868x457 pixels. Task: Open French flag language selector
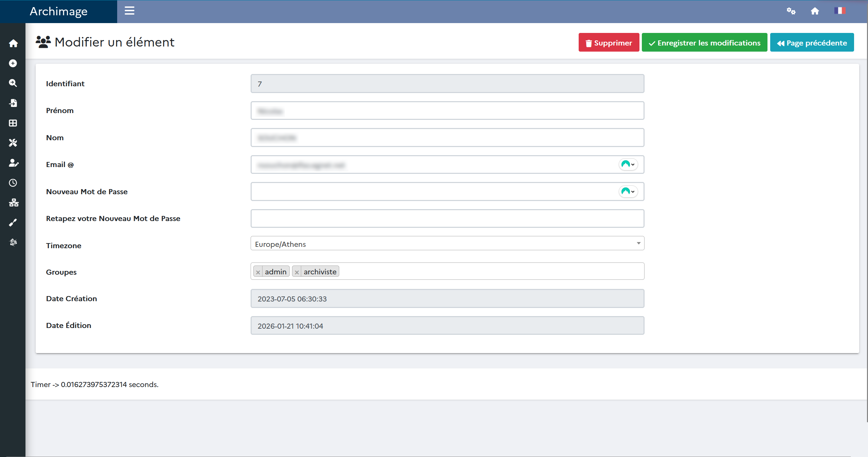pos(839,11)
